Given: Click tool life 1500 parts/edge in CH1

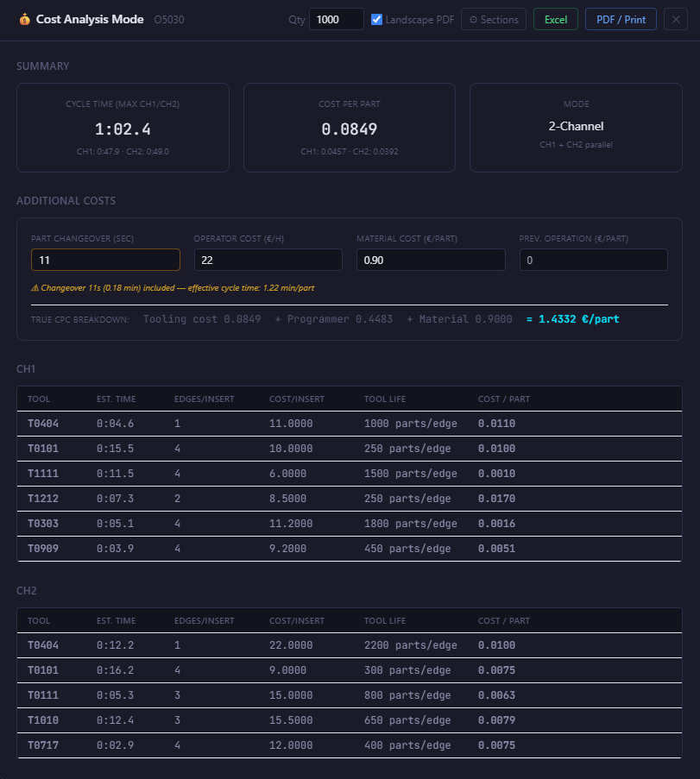Looking at the screenshot, I should (411, 474).
